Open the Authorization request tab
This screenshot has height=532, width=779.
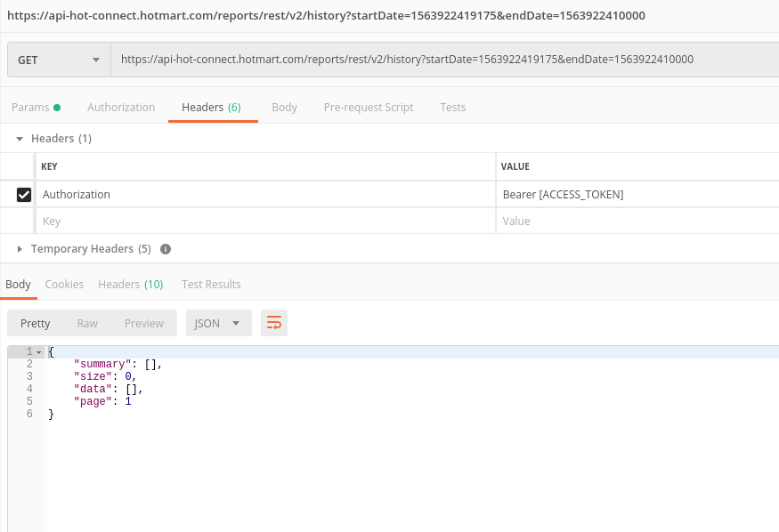tap(121, 108)
